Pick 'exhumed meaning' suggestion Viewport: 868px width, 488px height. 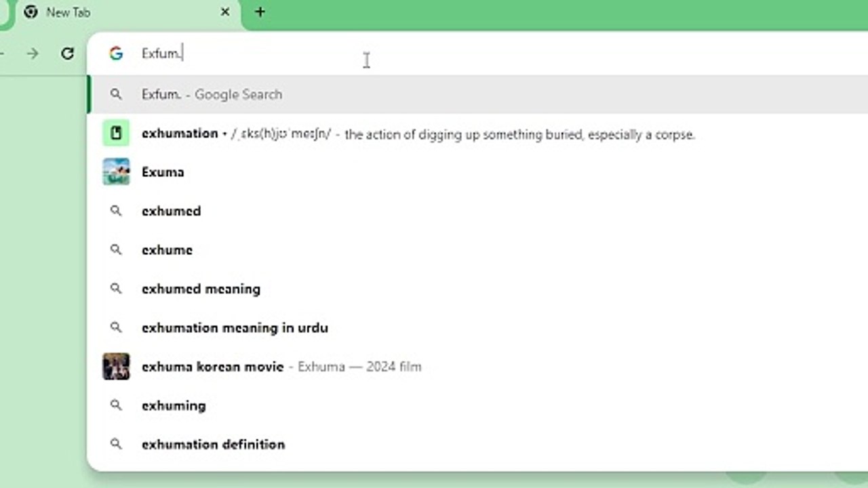[477, 289]
